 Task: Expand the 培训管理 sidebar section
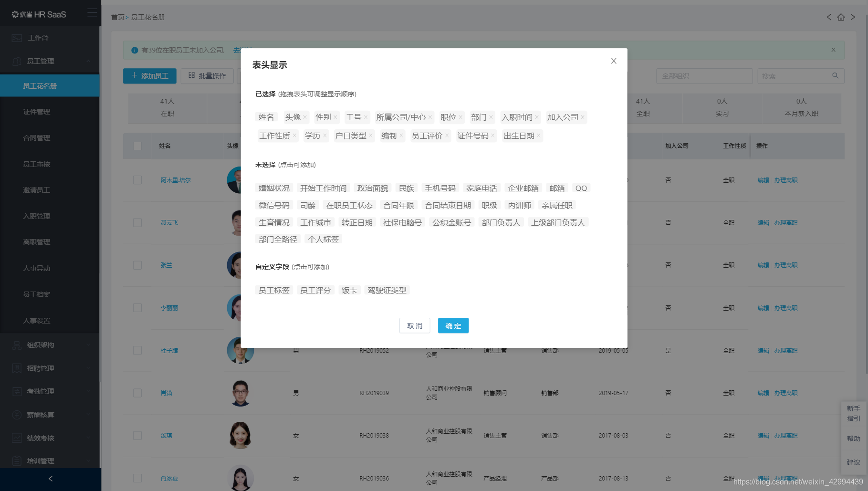50,461
